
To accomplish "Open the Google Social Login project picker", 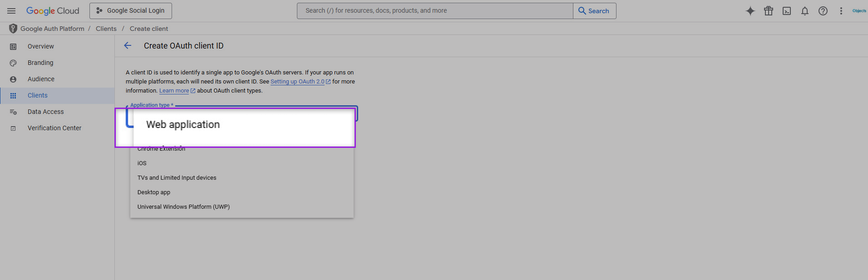I will point(131,11).
